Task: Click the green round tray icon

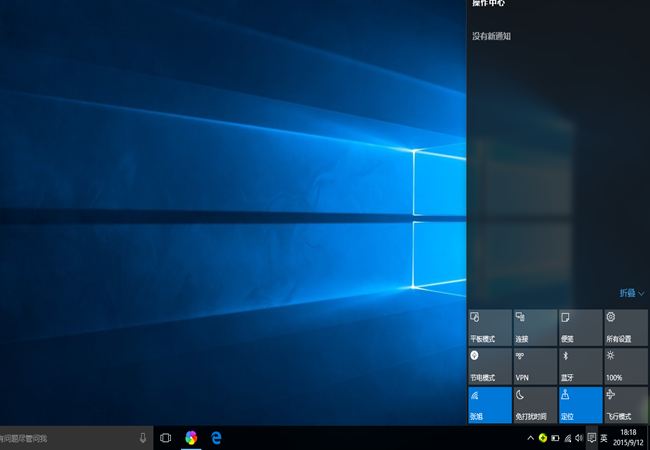Action: (x=542, y=438)
